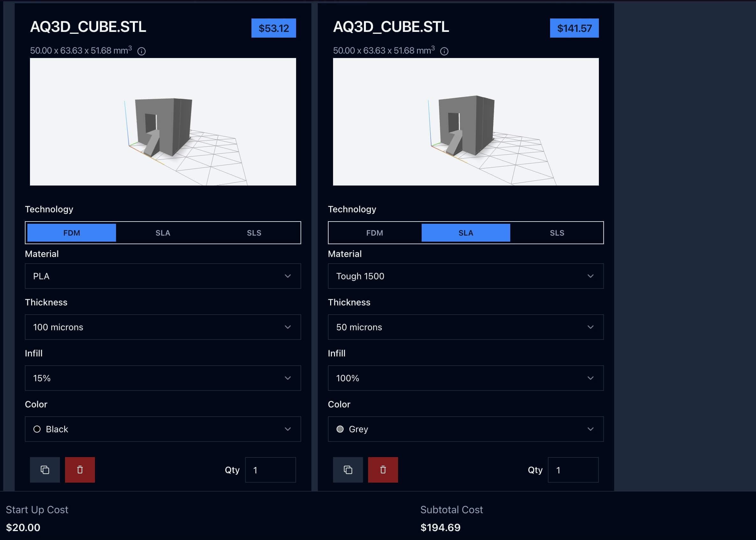Image resolution: width=756 pixels, height=540 pixels.
Task: Open the PLA material dropdown
Action: click(163, 276)
